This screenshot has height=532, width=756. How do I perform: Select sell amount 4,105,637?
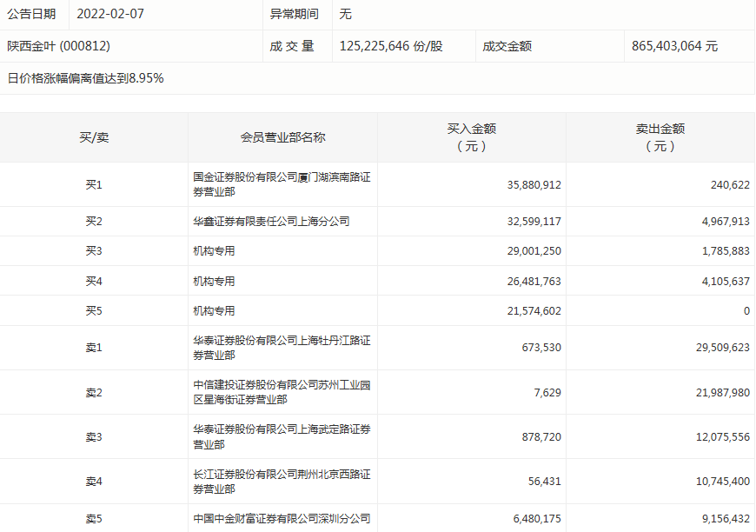pyautogui.click(x=726, y=281)
